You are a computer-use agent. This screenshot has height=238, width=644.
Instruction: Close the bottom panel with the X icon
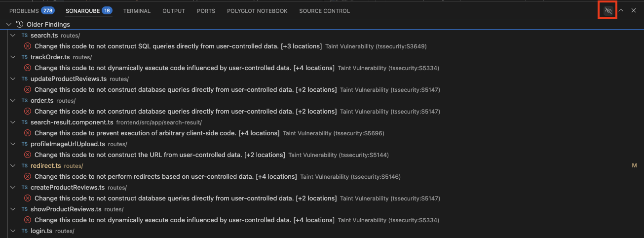[634, 10]
